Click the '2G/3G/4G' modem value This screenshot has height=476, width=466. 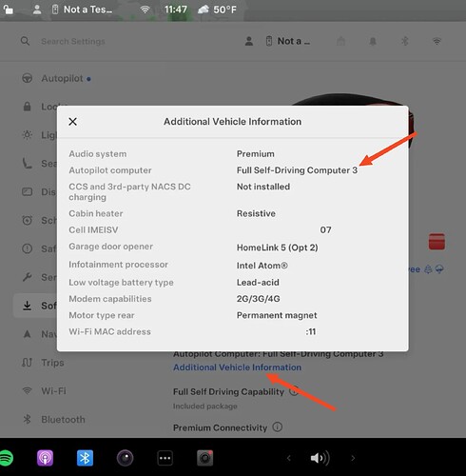pos(258,299)
